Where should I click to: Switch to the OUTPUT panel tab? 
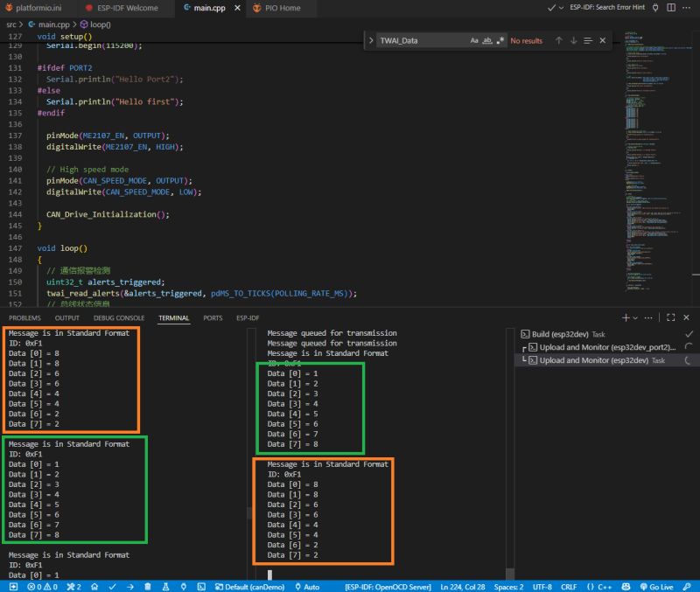(x=67, y=318)
